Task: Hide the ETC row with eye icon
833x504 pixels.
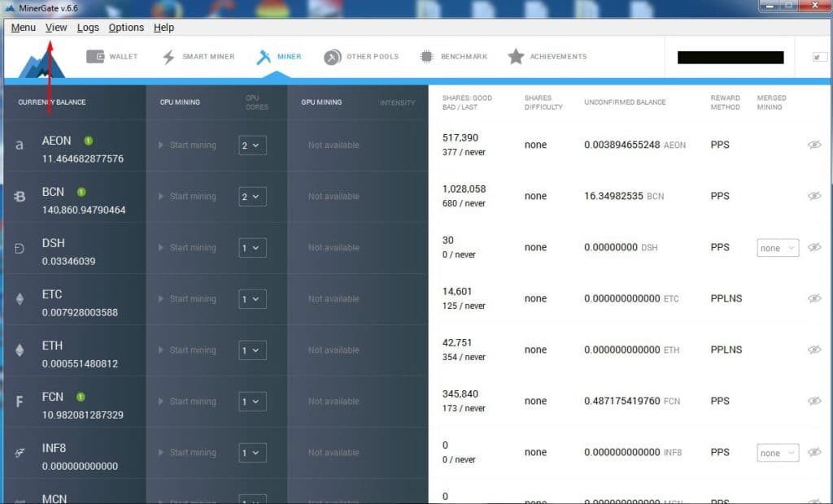Action: (x=814, y=298)
